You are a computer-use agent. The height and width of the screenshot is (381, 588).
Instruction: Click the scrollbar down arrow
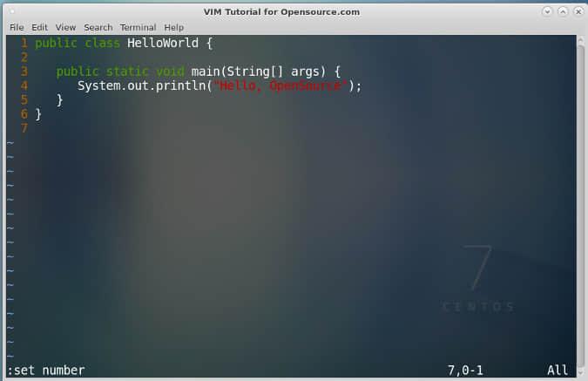click(581, 373)
